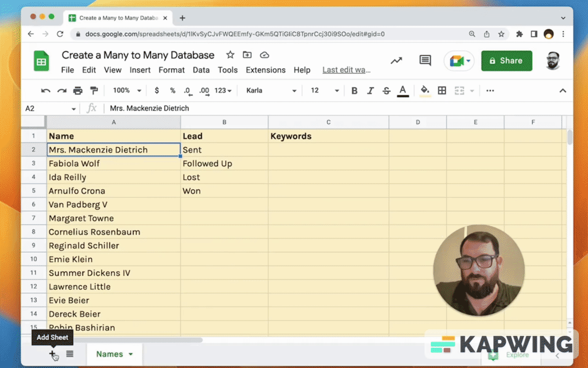The image size is (588, 368).
Task: Undo the last action
Action: [x=45, y=91]
